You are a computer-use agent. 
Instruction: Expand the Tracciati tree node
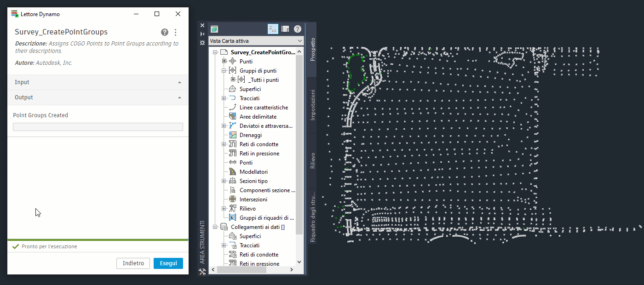click(224, 98)
